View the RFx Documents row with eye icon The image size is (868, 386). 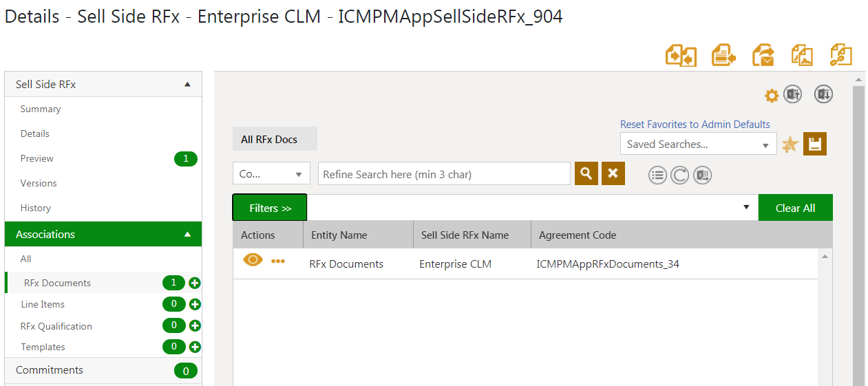(x=253, y=260)
